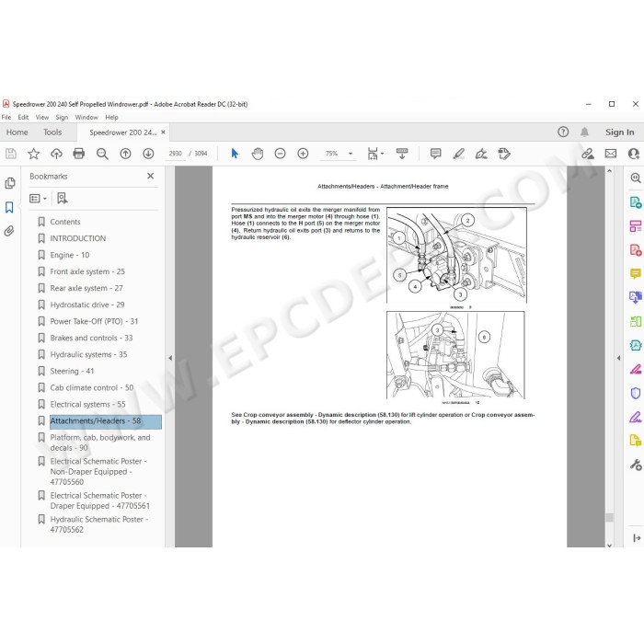Open help question mark icon
Screen dimensions: 644x644
pos(563,132)
